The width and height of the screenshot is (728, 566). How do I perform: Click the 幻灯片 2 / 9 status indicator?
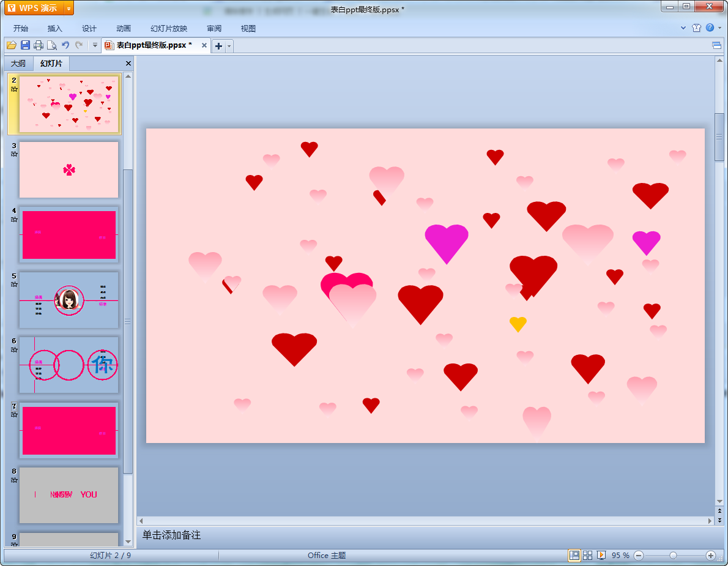111,556
